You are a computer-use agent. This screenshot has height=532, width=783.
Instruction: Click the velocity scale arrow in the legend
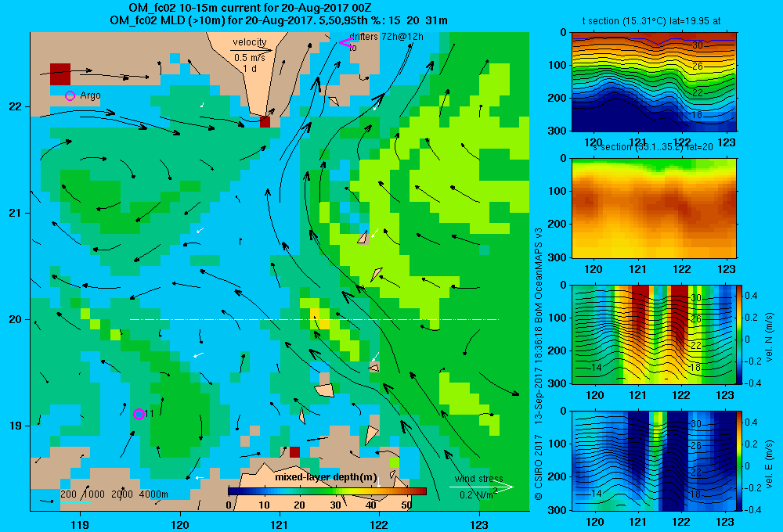pyautogui.click(x=251, y=50)
